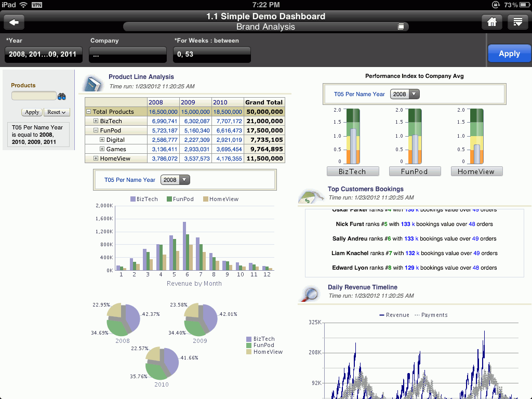Click the 2009 column header
Screen dimensions: 532x399
(195, 102)
